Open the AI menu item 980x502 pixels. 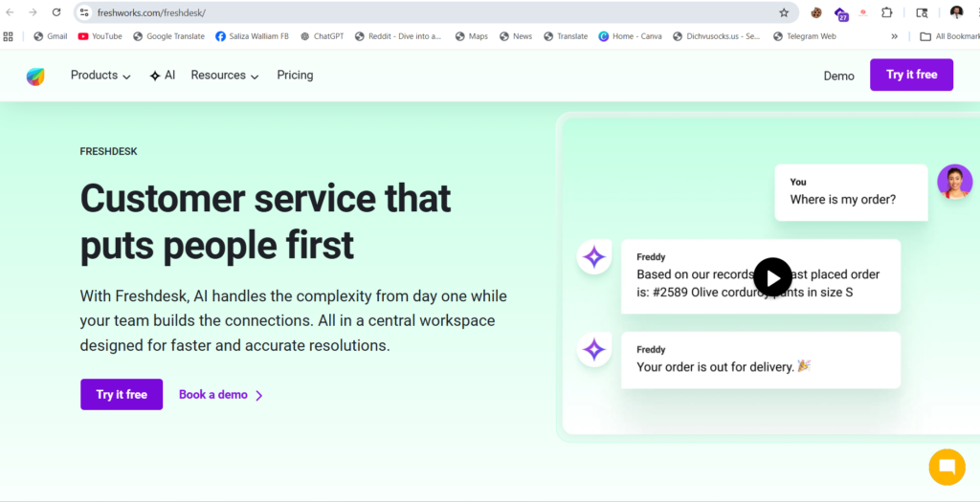[x=163, y=76]
